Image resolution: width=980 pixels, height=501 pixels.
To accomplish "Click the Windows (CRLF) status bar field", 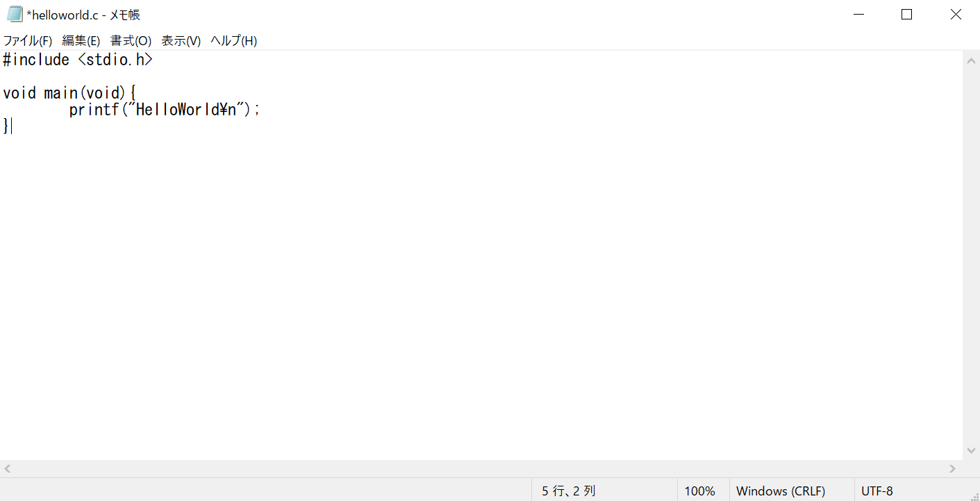I will (781, 491).
